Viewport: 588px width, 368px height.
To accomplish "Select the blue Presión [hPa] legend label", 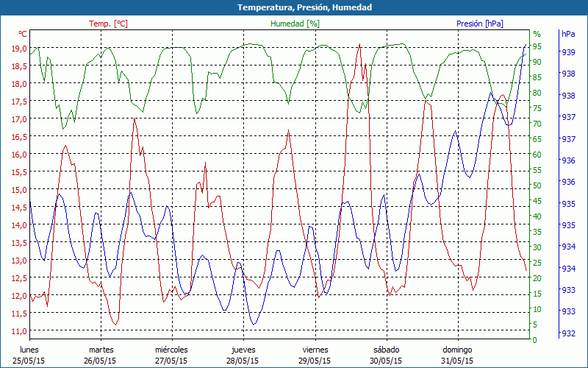I will pyautogui.click(x=479, y=24).
